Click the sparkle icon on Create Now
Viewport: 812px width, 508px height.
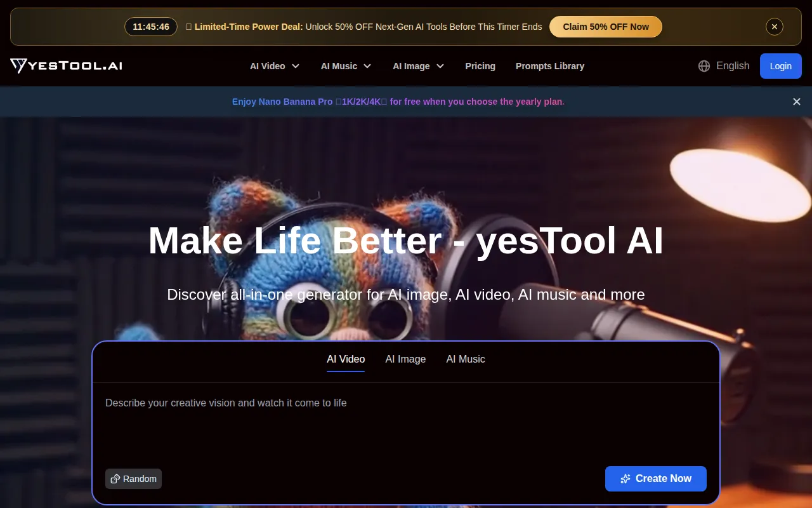625,479
